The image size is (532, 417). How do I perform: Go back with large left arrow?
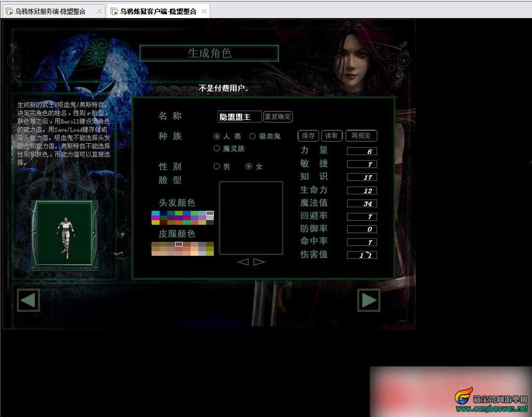pyautogui.click(x=28, y=300)
